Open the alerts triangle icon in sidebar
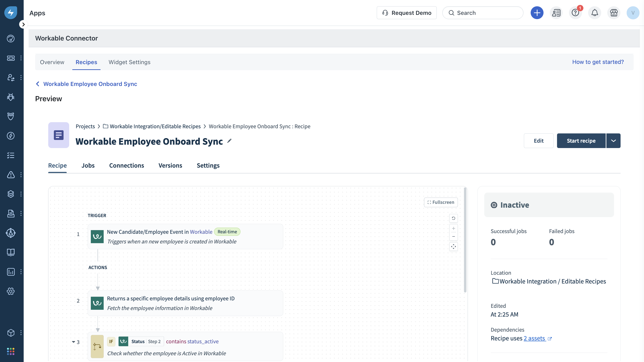Viewport: 644px width, 362px height. [x=11, y=175]
